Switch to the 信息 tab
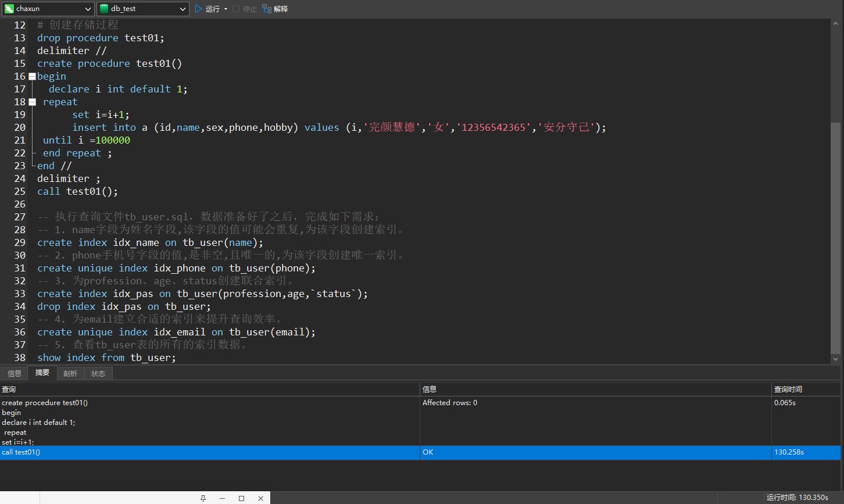This screenshot has height=504, width=844. [x=15, y=373]
